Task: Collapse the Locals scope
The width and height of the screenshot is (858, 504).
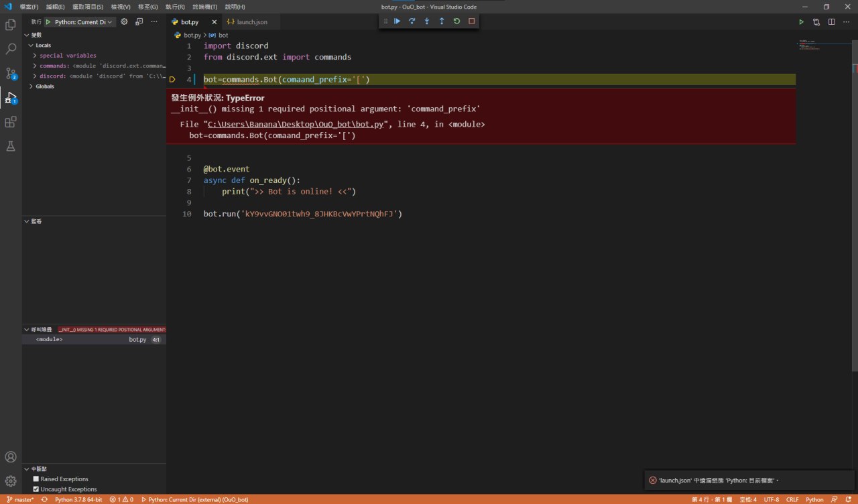Action: (x=43, y=46)
